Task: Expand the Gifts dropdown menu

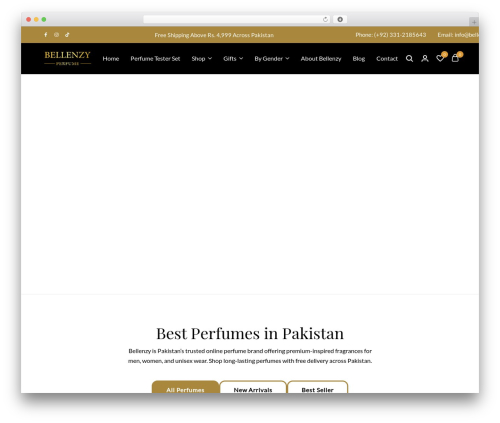Action: tap(233, 59)
